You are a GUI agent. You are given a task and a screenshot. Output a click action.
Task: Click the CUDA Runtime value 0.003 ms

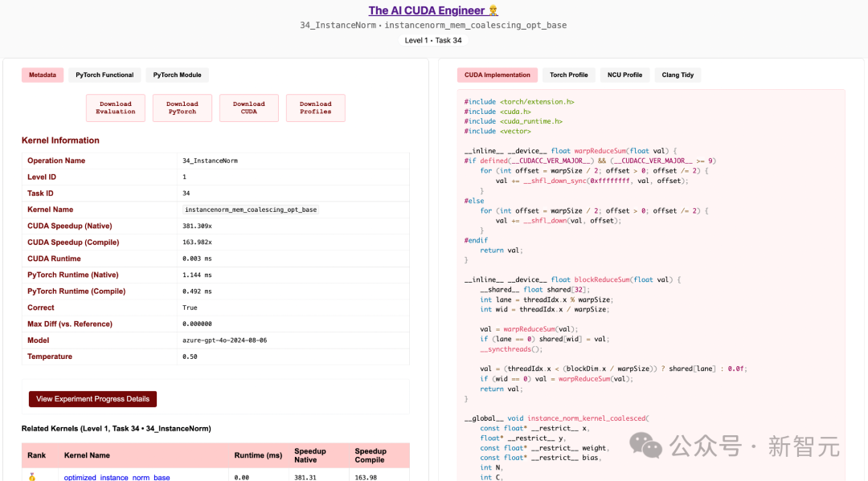pyautogui.click(x=197, y=259)
